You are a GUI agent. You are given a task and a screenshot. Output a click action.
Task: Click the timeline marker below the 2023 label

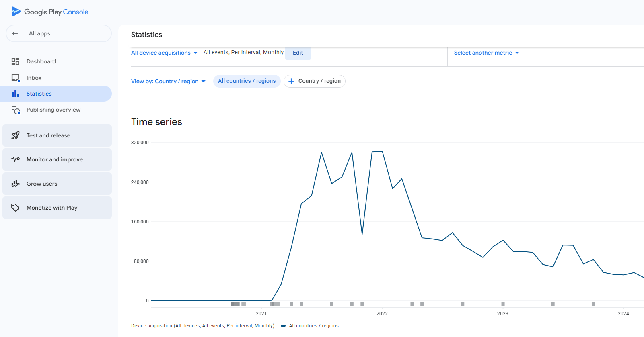[x=503, y=304]
